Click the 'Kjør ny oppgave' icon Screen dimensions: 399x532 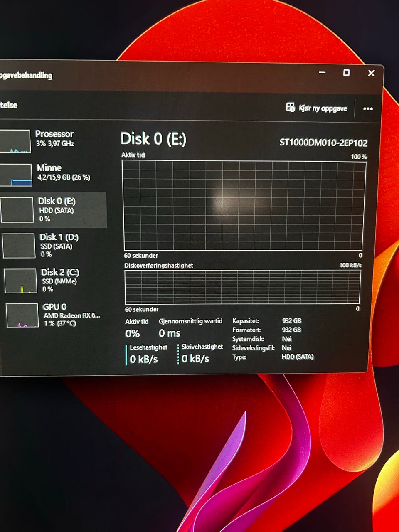291,107
